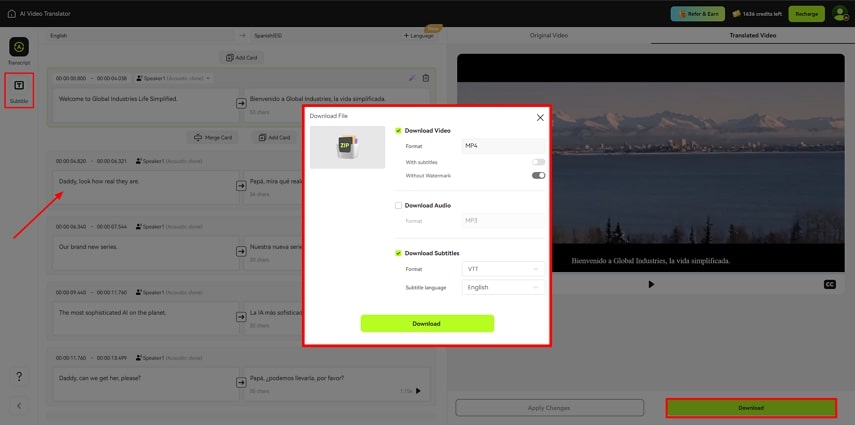Edit translation 'Bienvenido a Global Industries' in first card
The image size is (855, 425).
(337, 105)
